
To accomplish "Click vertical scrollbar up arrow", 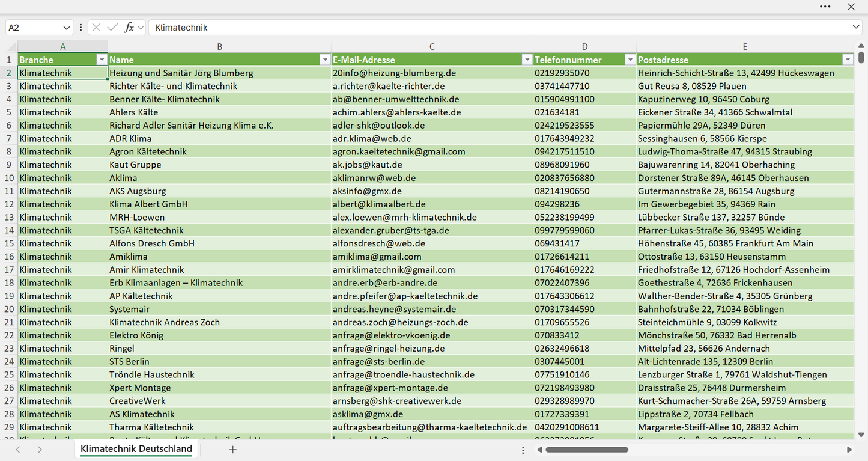I will [861, 45].
